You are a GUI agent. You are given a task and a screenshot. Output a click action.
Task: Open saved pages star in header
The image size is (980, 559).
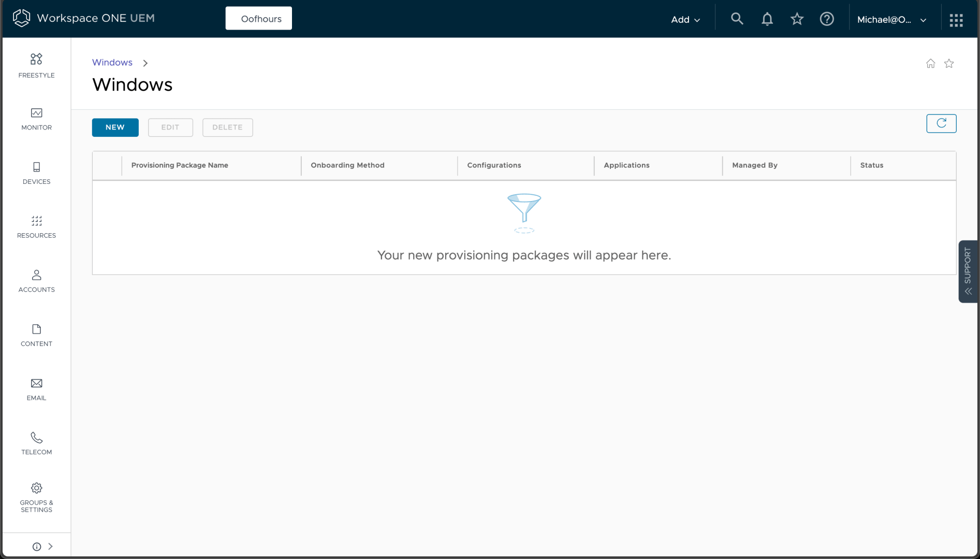click(x=797, y=19)
